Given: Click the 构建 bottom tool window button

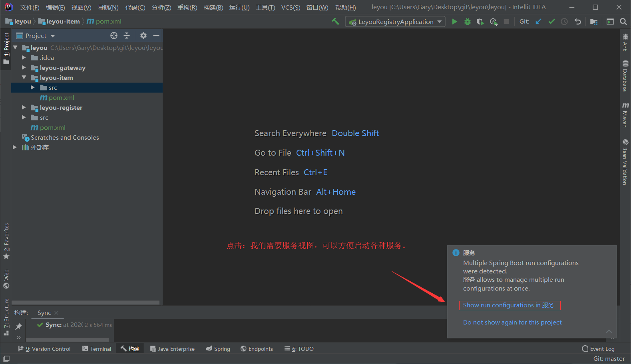Looking at the screenshot, I should [x=130, y=348].
